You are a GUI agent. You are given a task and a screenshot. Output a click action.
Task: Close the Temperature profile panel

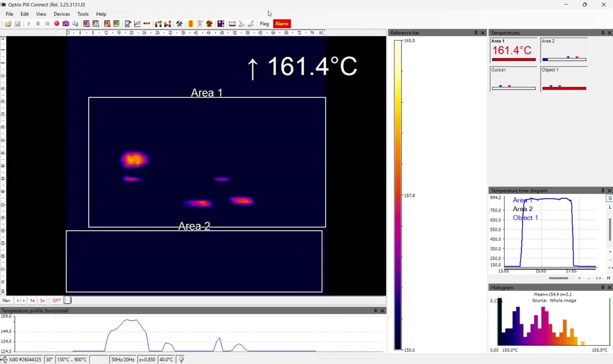tap(382, 310)
